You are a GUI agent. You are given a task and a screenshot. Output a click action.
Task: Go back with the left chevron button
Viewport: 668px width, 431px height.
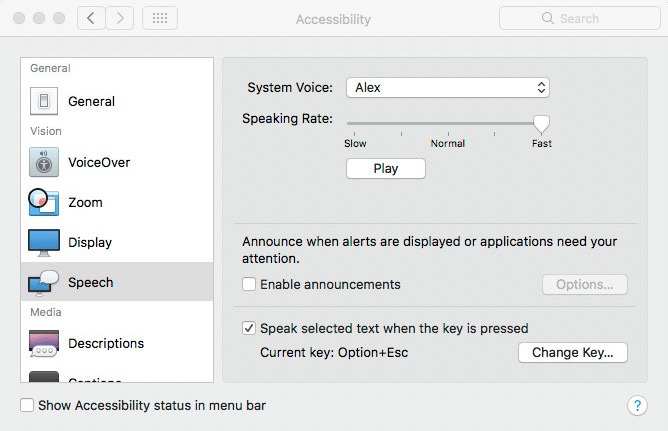91,19
